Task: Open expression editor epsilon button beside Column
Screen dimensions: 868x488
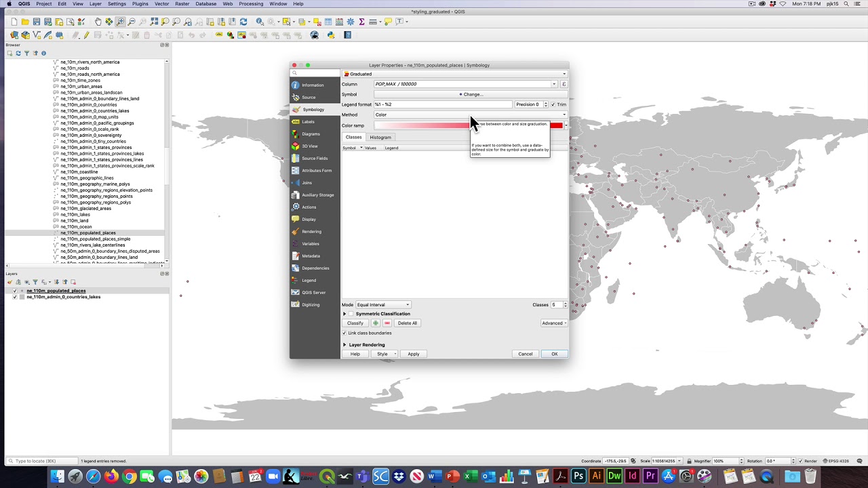Action: pos(564,84)
